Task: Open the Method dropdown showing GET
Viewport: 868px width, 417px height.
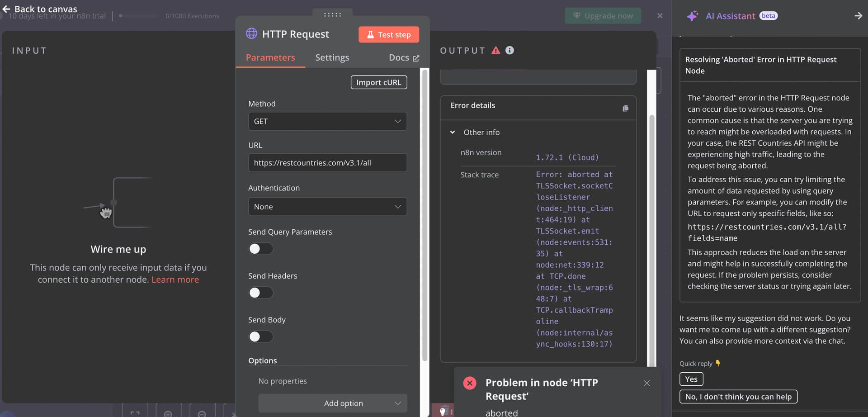Action: (327, 121)
